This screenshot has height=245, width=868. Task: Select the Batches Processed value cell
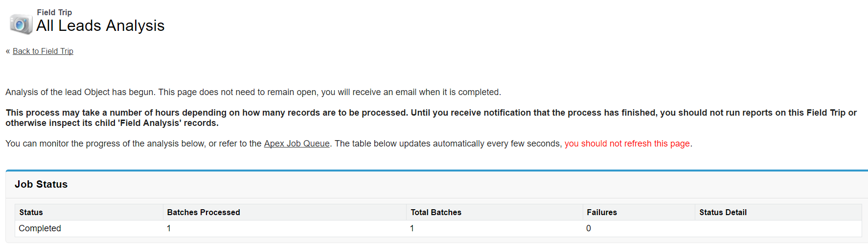click(169, 228)
